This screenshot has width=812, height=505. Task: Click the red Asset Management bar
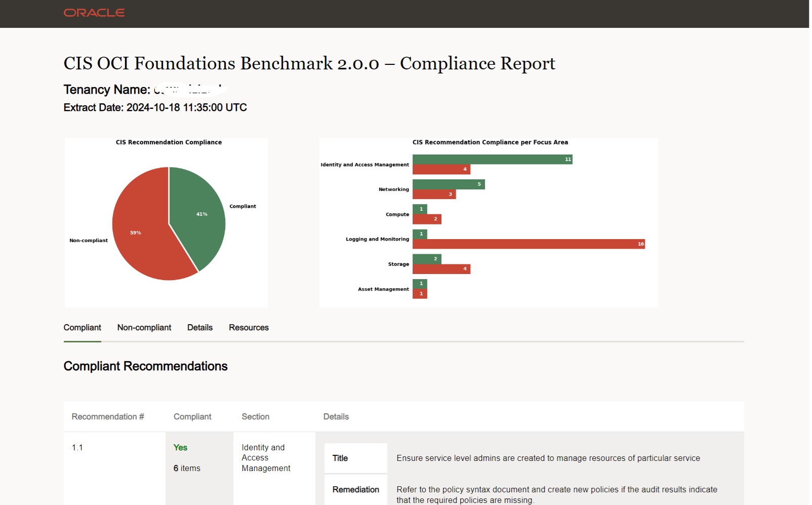pyautogui.click(x=420, y=294)
